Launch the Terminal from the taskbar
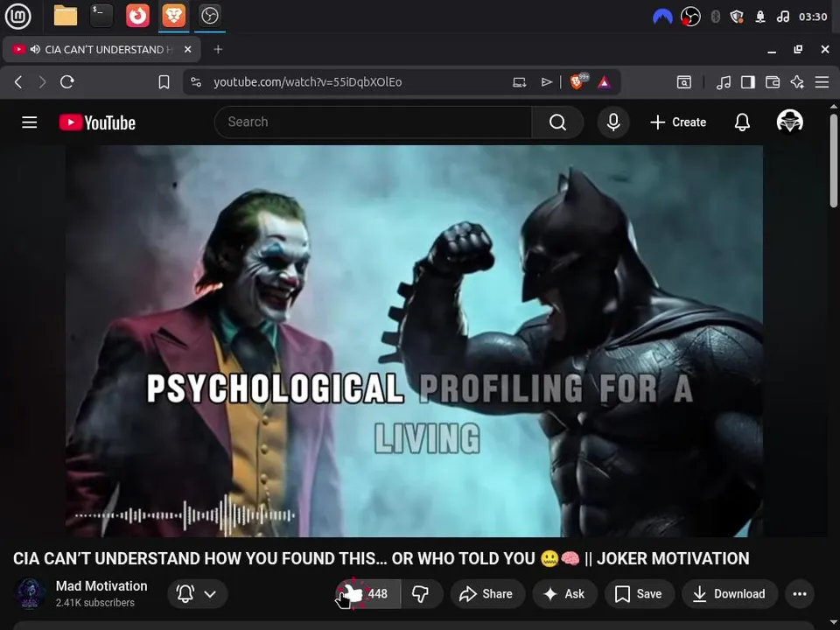This screenshot has width=840, height=630. point(101,16)
